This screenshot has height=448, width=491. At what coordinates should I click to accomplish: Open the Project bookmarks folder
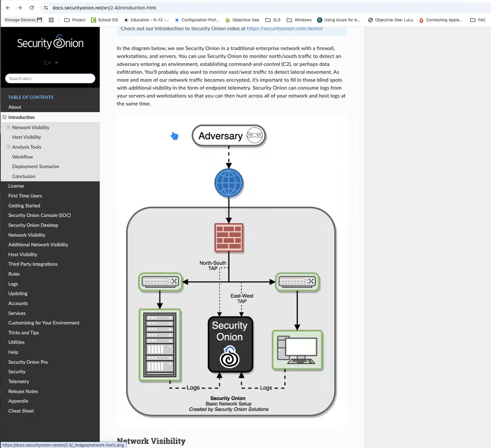(x=74, y=20)
